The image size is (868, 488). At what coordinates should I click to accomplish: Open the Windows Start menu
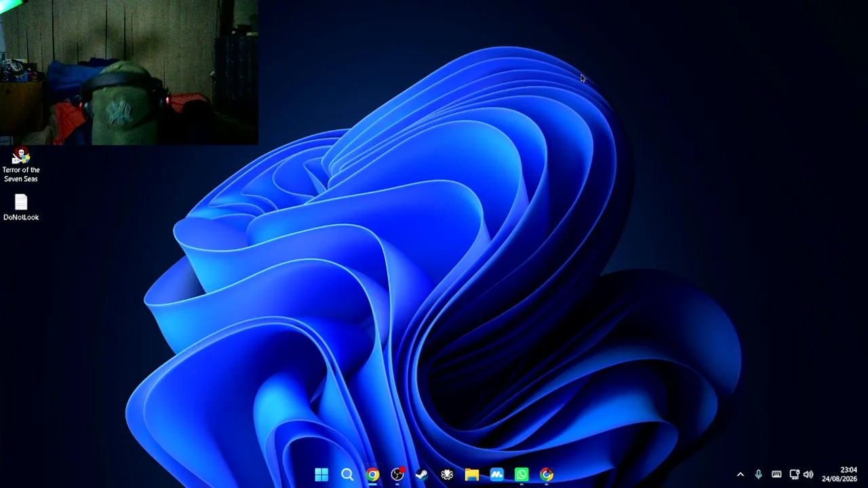(x=321, y=475)
